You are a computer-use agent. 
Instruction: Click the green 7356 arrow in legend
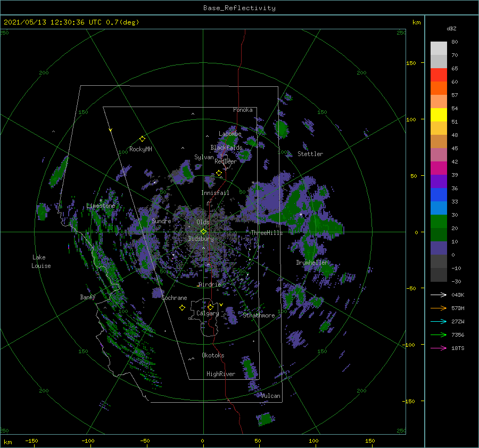pos(439,335)
